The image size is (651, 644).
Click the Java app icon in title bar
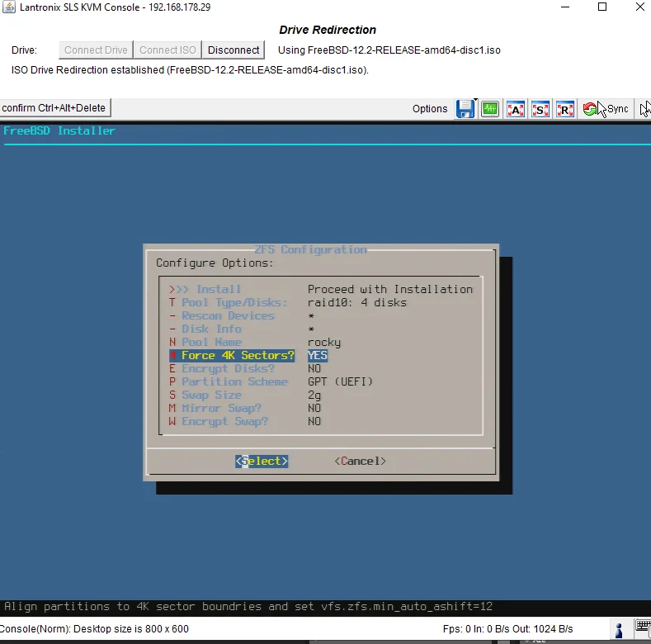coord(9,7)
